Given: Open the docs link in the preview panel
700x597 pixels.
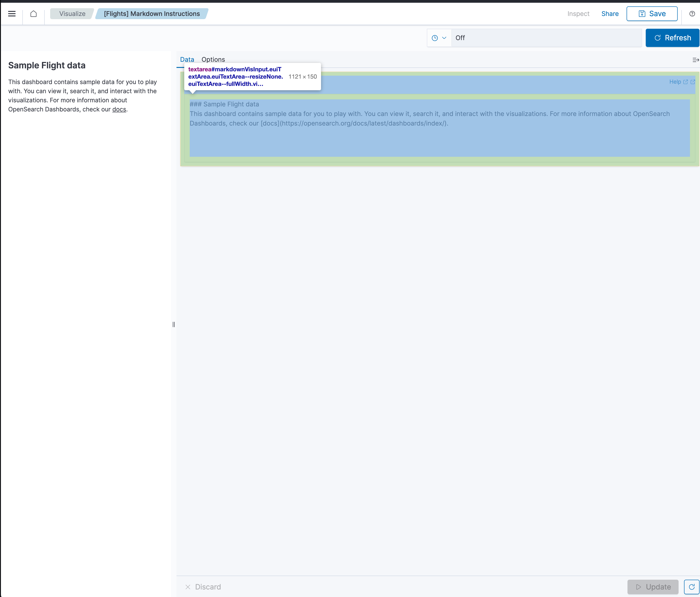Looking at the screenshot, I should 119,109.
